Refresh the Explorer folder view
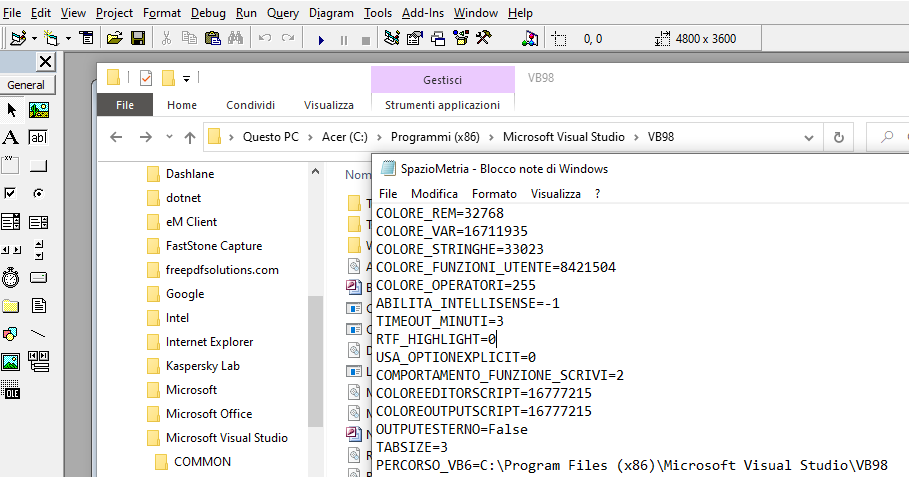 coord(838,137)
